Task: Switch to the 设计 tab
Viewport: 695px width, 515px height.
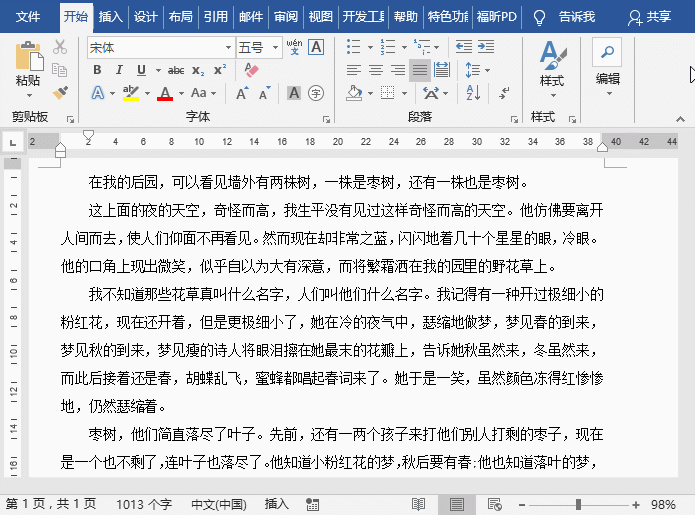Action: (x=145, y=17)
